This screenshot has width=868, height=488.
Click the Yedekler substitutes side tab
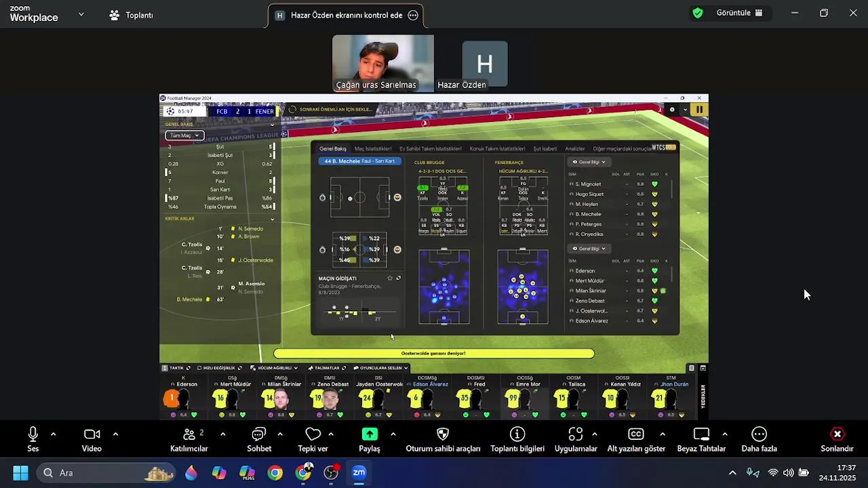point(703,396)
